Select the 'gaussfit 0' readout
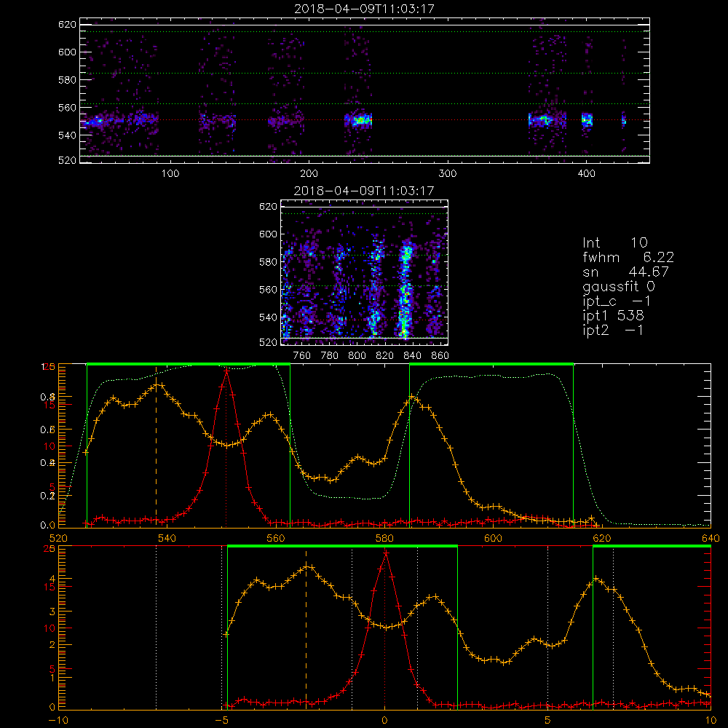 pos(619,286)
